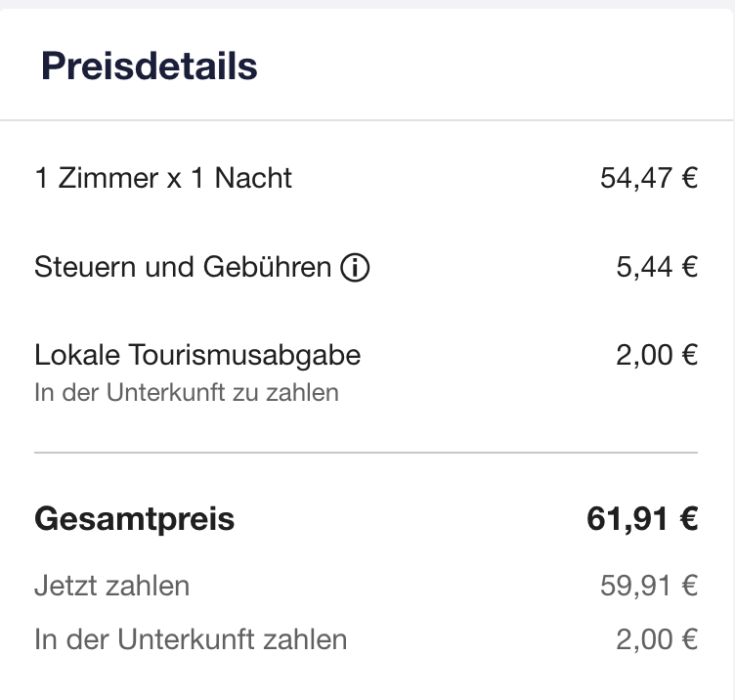The image size is (735, 700).
Task: Click the Gesamtpreis label
Action: click(135, 519)
